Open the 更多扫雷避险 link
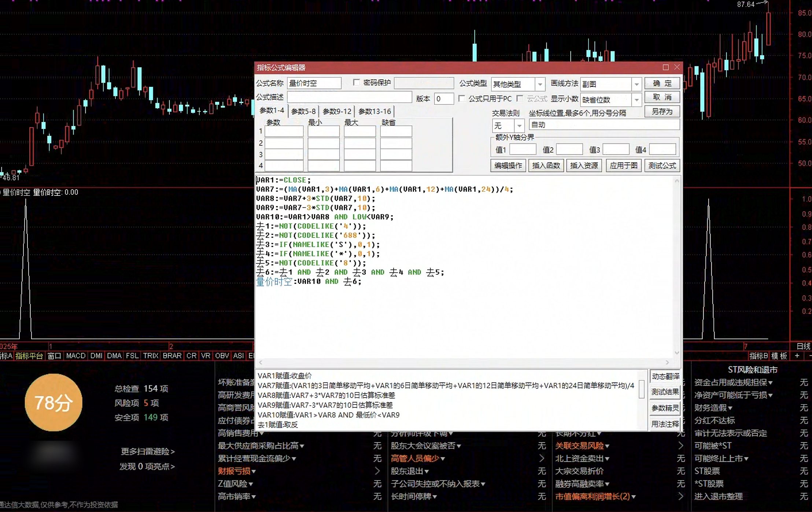This screenshot has width=812, height=512. point(148,451)
